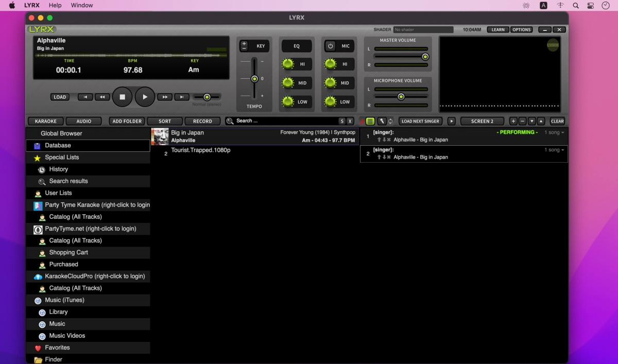This screenshot has height=364, width=618.
Task: Select Favorites in the browser
Action: click(x=88, y=348)
